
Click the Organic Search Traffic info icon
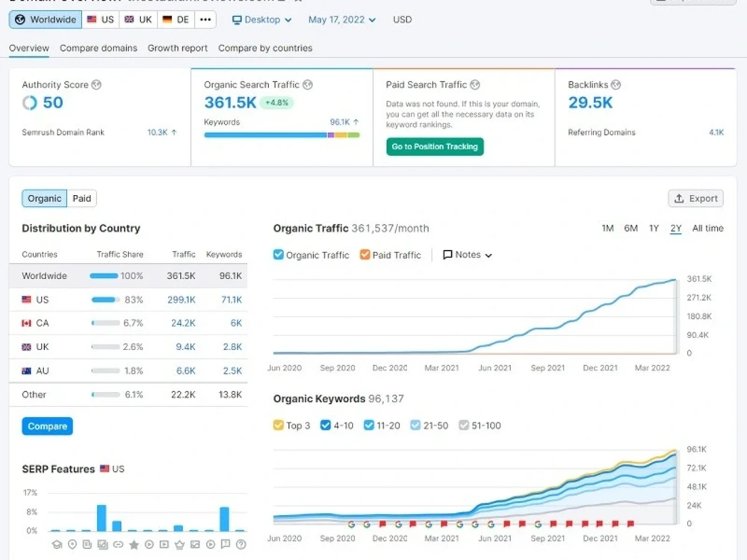pos(308,85)
